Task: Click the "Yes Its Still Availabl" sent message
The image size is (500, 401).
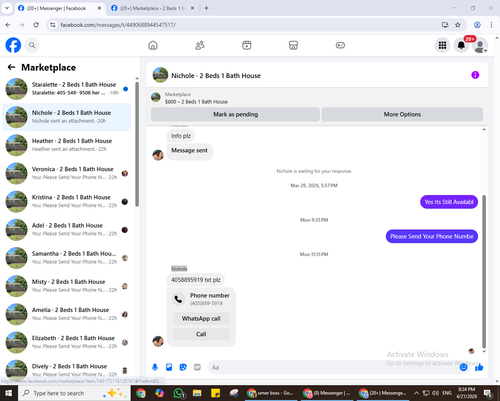Action: pyautogui.click(x=449, y=202)
